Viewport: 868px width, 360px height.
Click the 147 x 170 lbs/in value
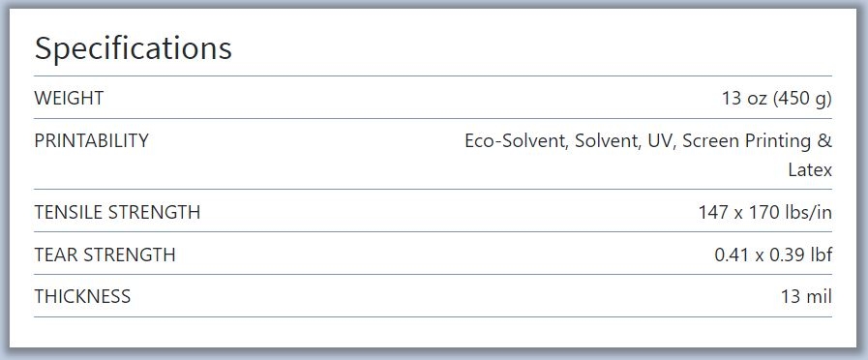[765, 212]
